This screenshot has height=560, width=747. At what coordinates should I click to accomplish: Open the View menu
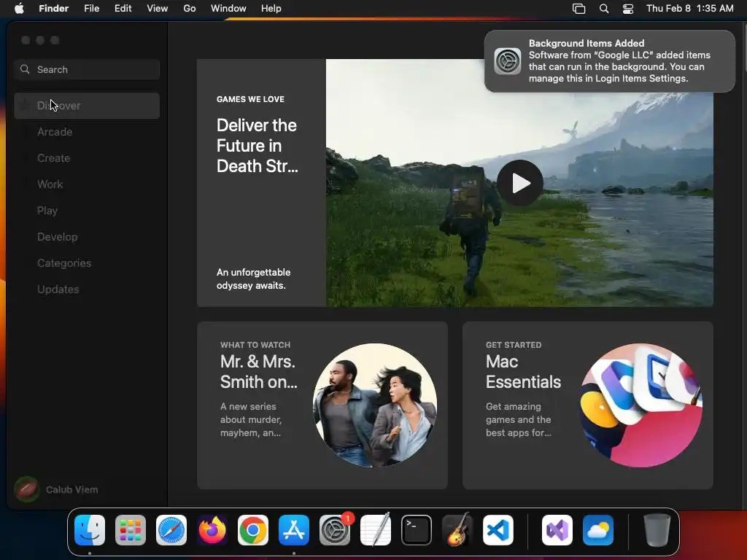click(x=158, y=8)
